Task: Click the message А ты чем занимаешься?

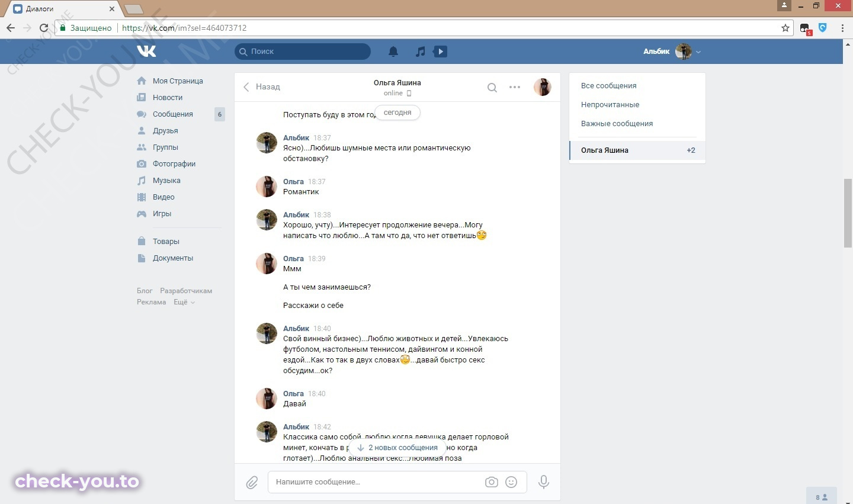Action: click(327, 287)
